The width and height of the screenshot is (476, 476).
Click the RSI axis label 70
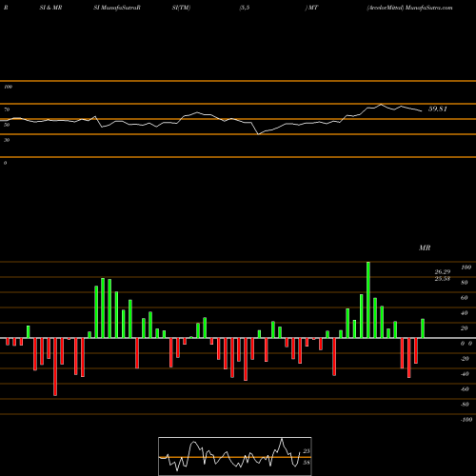coord(7,109)
